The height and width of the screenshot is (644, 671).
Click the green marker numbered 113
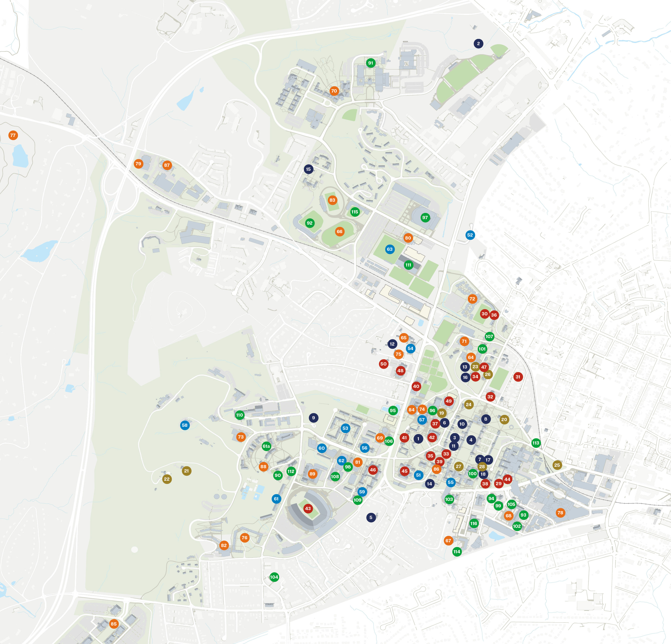point(536,443)
